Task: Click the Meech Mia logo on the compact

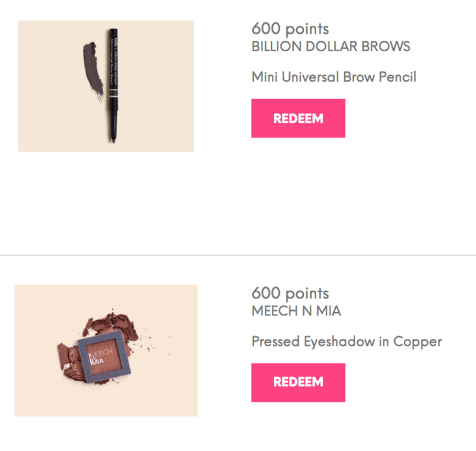Action: click(100, 357)
